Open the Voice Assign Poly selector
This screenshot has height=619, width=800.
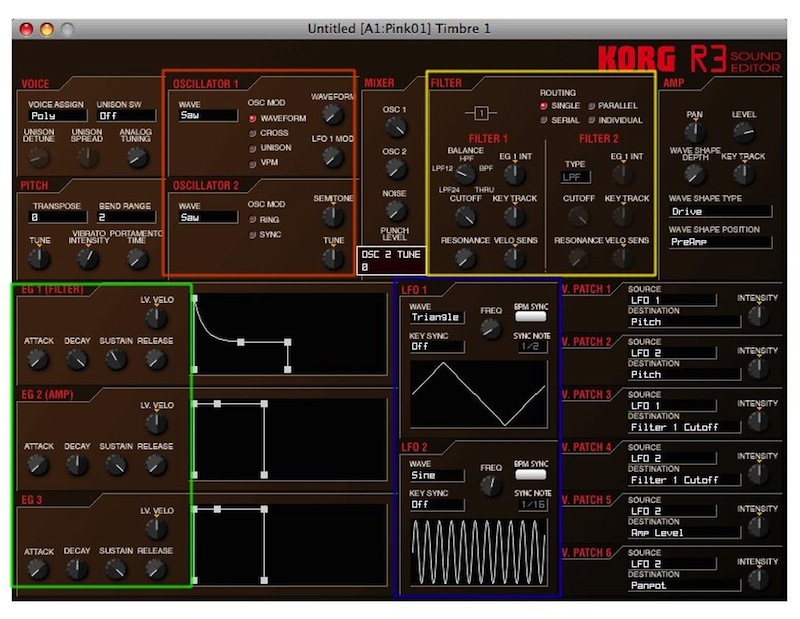click(x=57, y=116)
